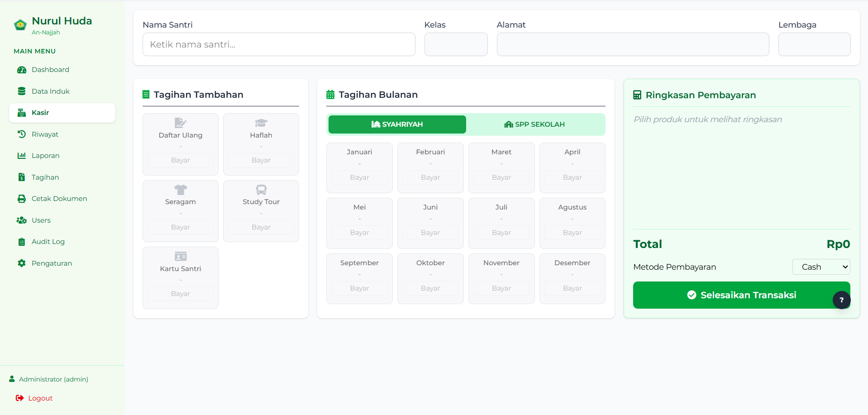Click the Dashboard gauge icon in sidebar
868x415 pixels.
(21, 70)
